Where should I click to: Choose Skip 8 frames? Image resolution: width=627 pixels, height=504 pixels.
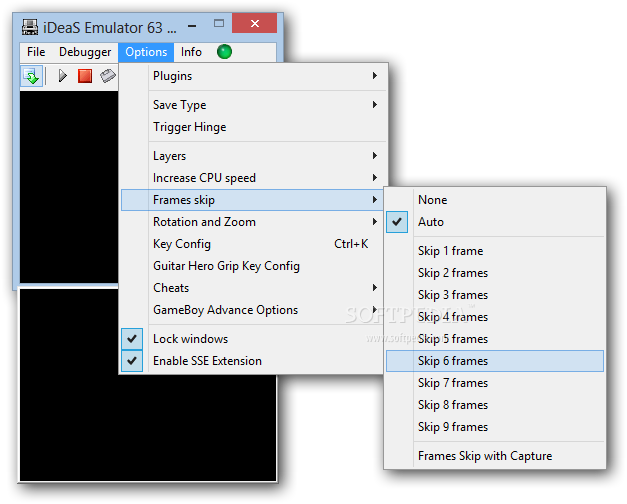(495, 405)
